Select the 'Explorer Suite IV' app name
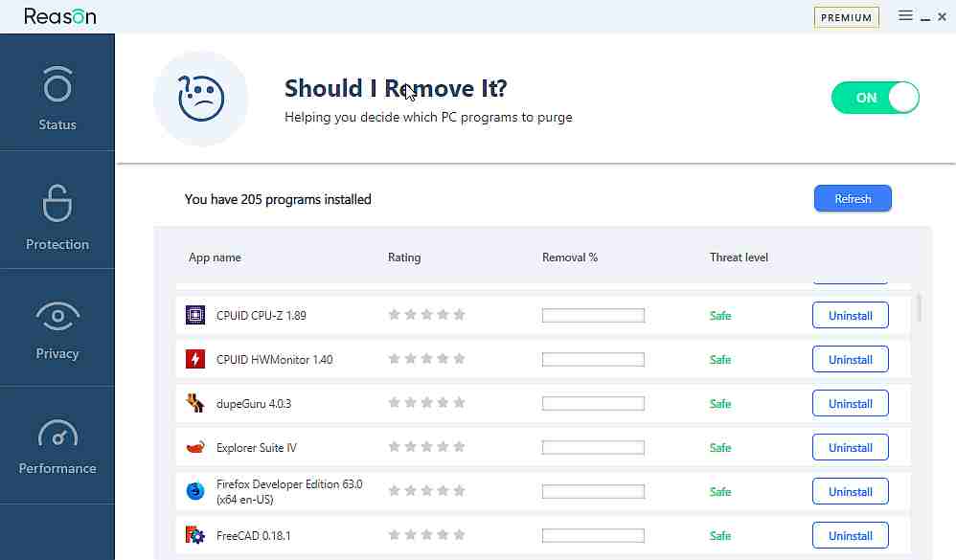This screenshot has width=956, height=560. (x=256, y=447)
